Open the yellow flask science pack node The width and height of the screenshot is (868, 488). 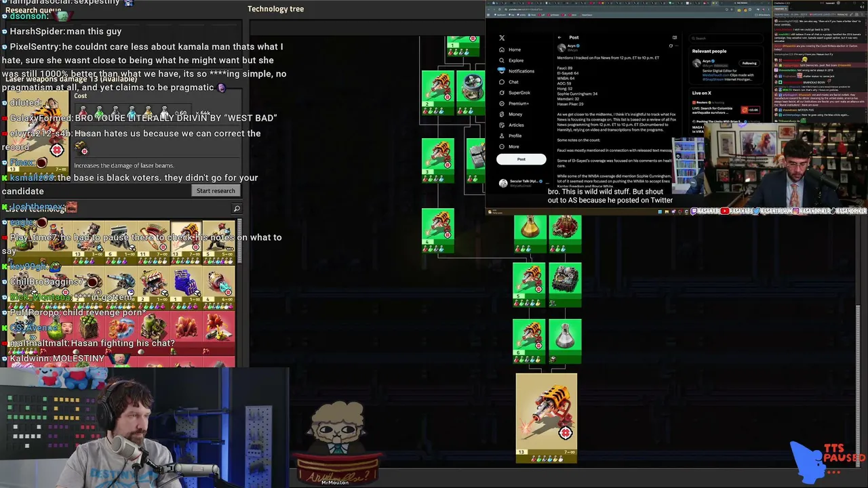530,234
